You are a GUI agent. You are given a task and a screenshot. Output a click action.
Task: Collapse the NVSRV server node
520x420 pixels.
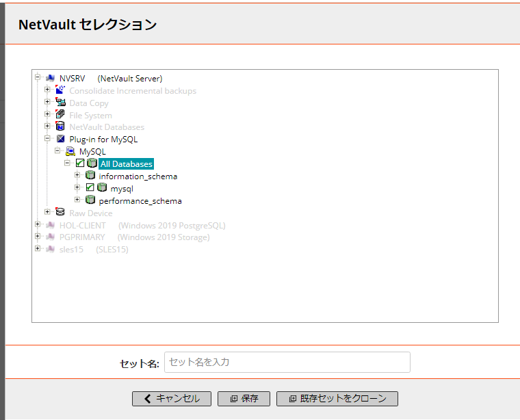38,77
